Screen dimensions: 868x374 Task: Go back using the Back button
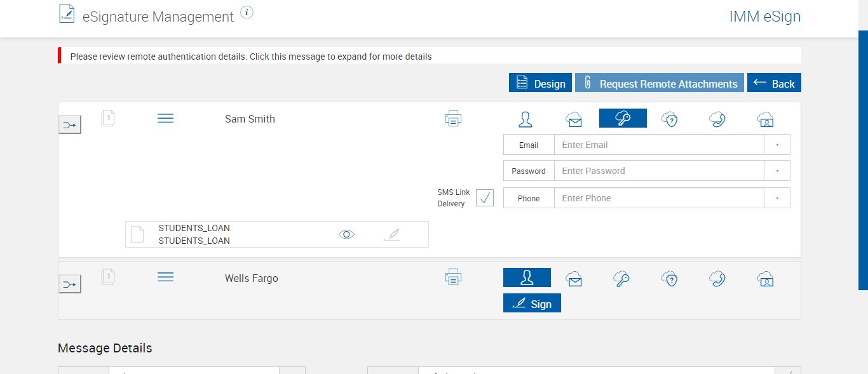click(774, 83)
